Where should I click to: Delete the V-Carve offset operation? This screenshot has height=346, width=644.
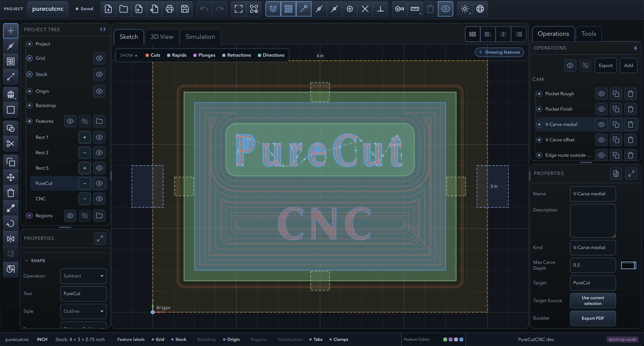631,140
